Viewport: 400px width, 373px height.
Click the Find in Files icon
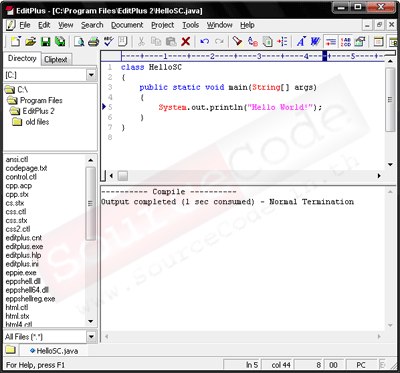pos(267,41)
